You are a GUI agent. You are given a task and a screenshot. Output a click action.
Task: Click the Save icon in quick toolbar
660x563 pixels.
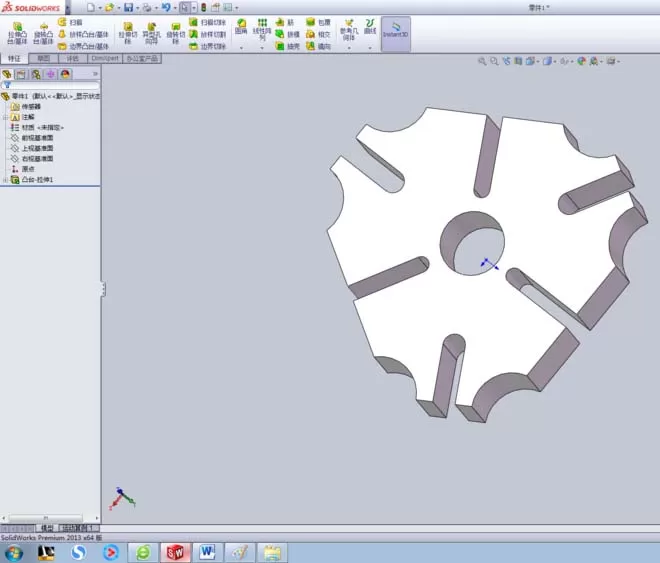[128, 8]
